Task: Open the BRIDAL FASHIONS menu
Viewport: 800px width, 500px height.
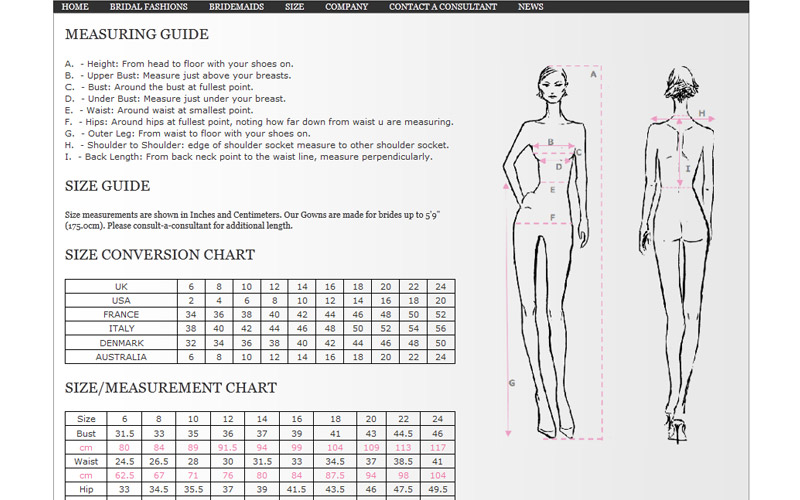Action: [148, 7]
